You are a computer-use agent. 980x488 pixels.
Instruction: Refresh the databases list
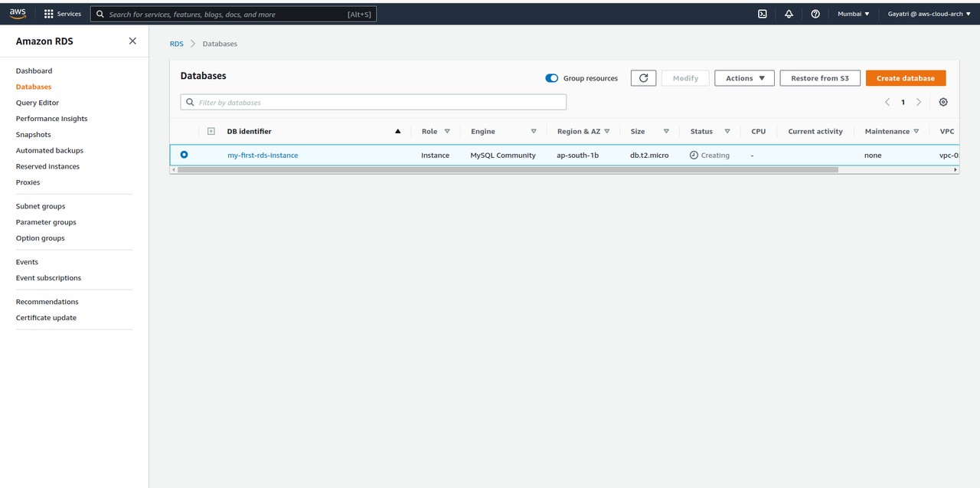click(643, 78)
